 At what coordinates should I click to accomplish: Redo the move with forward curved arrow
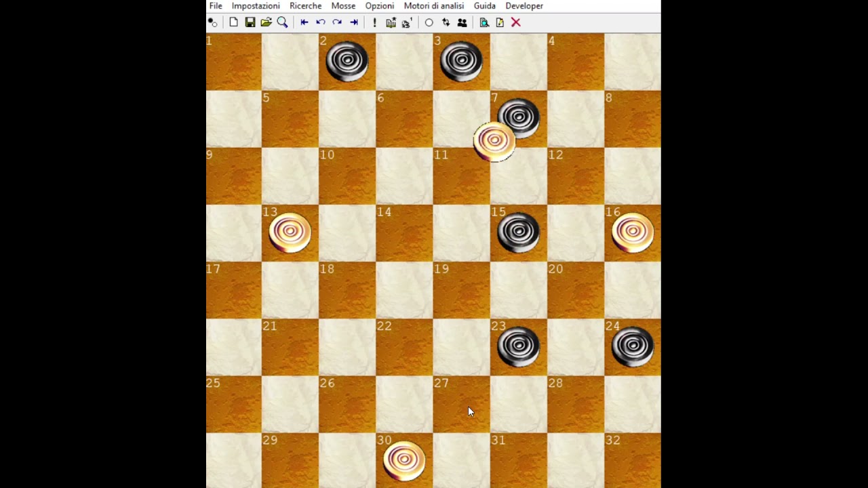[337, 22]
